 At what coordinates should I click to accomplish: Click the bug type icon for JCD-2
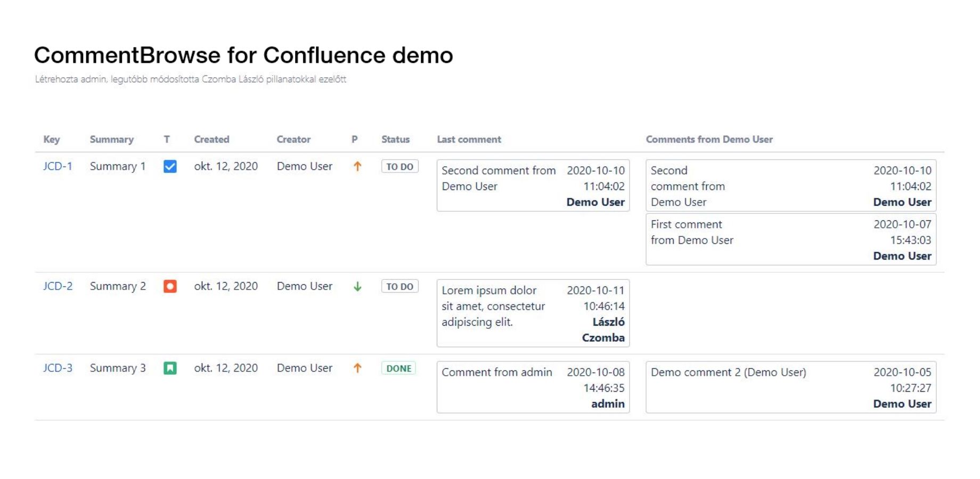click(x=170, y=286)
